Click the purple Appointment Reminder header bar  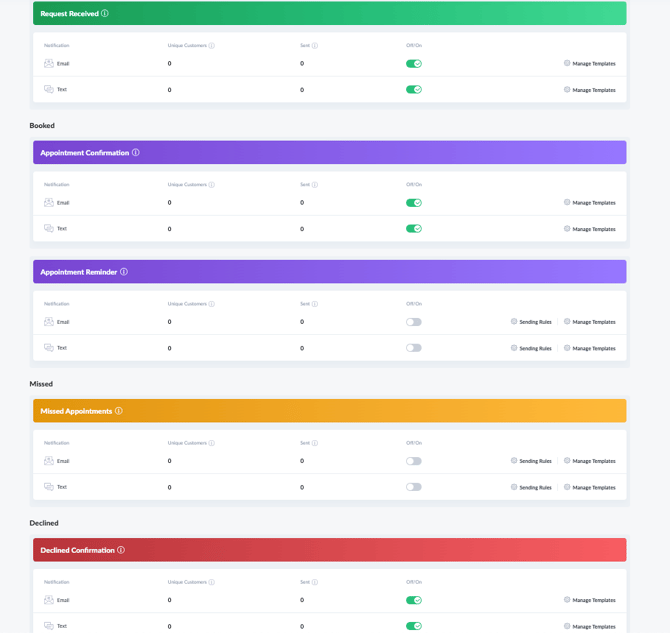[380, 272]
